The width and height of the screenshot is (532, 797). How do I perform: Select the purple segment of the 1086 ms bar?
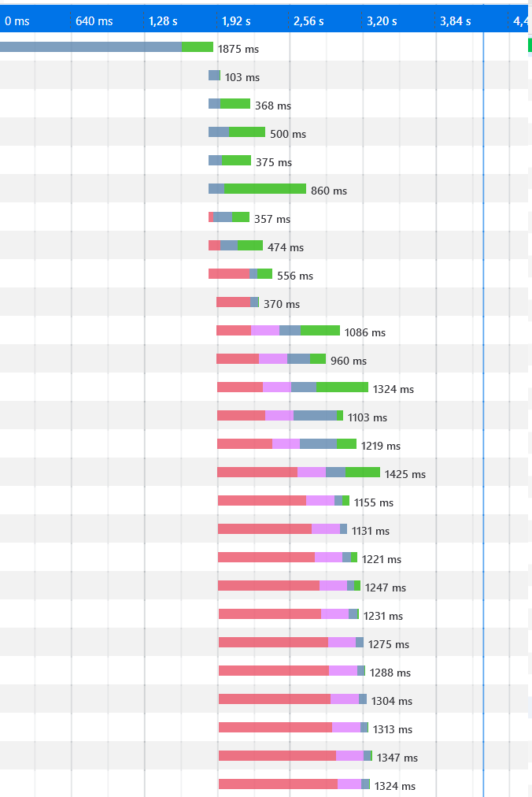(x=265, y=331)
